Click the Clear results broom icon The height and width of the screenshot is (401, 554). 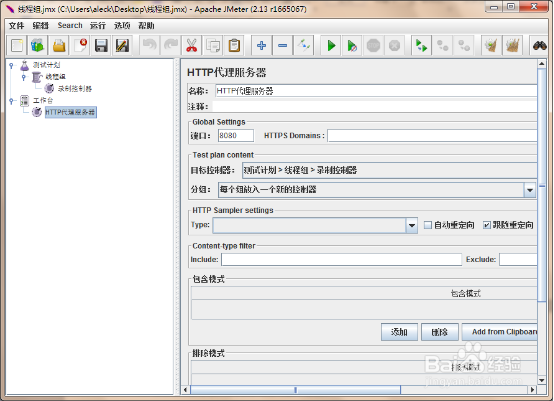pos(491,46)
